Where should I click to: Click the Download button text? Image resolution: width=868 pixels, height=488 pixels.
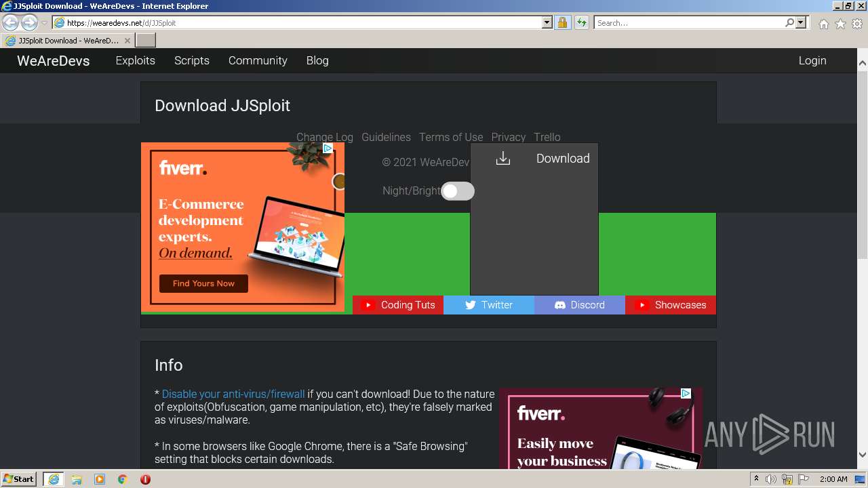click(563, 159)
